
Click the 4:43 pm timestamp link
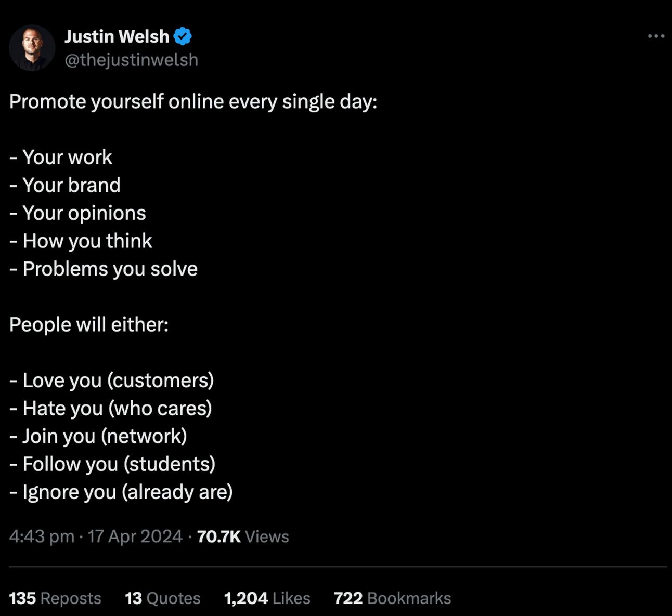pyautogui.click(x=42, y=536)
